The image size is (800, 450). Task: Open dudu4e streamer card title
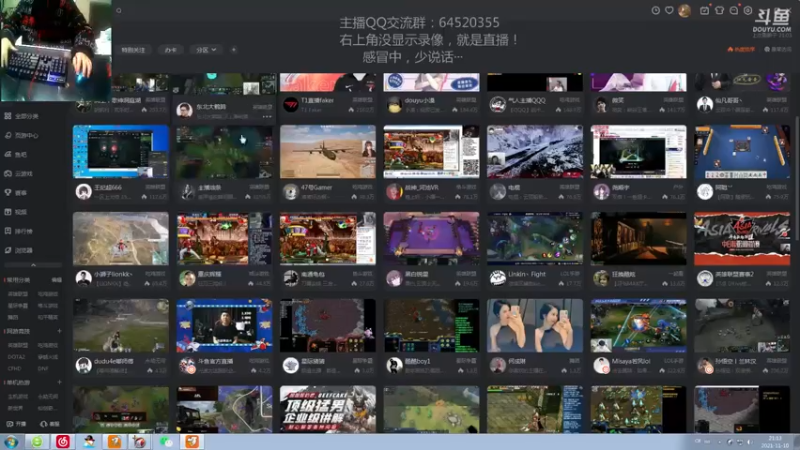point(114,361)
